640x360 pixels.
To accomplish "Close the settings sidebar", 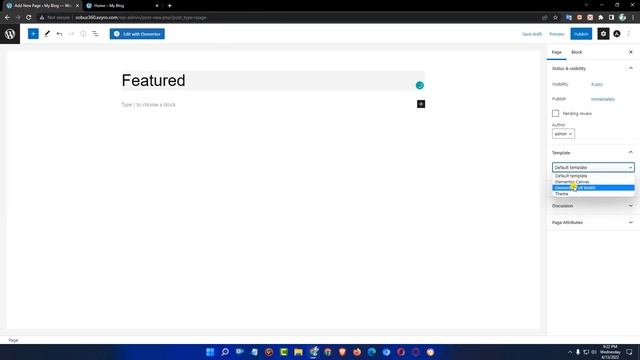I will pos(631,52).
